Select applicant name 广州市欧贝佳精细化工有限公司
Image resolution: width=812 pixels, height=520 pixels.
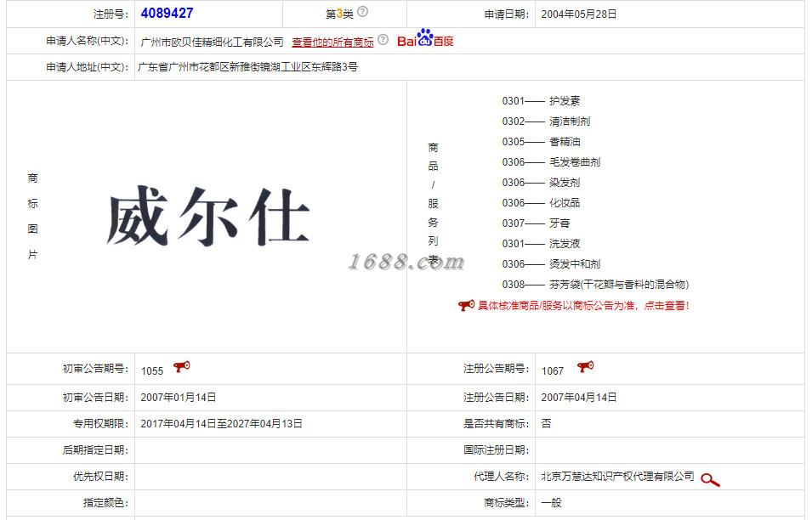212,42
